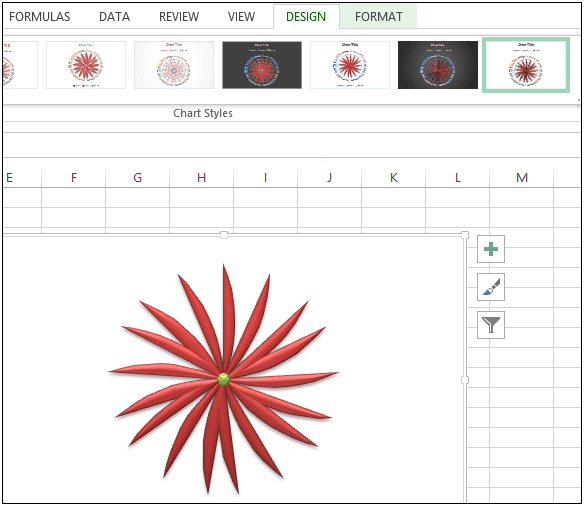Viewport: 584px width, 506px height.
Task: Select column I header
Action: click(x=266, y=178)
